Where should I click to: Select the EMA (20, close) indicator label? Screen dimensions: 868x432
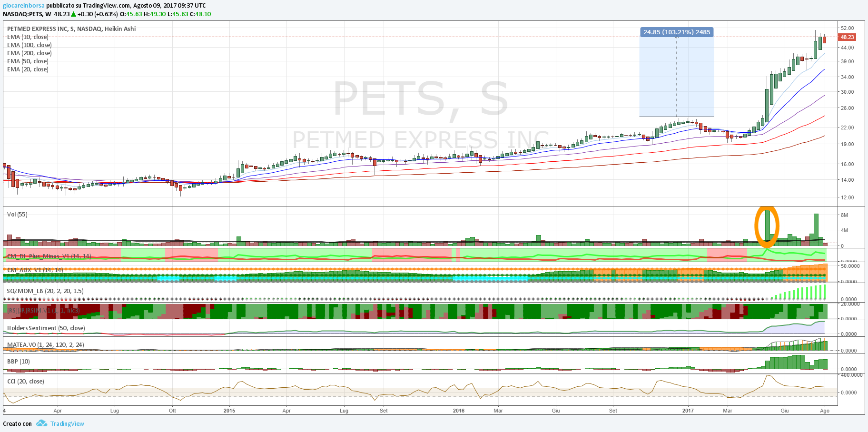28,69
